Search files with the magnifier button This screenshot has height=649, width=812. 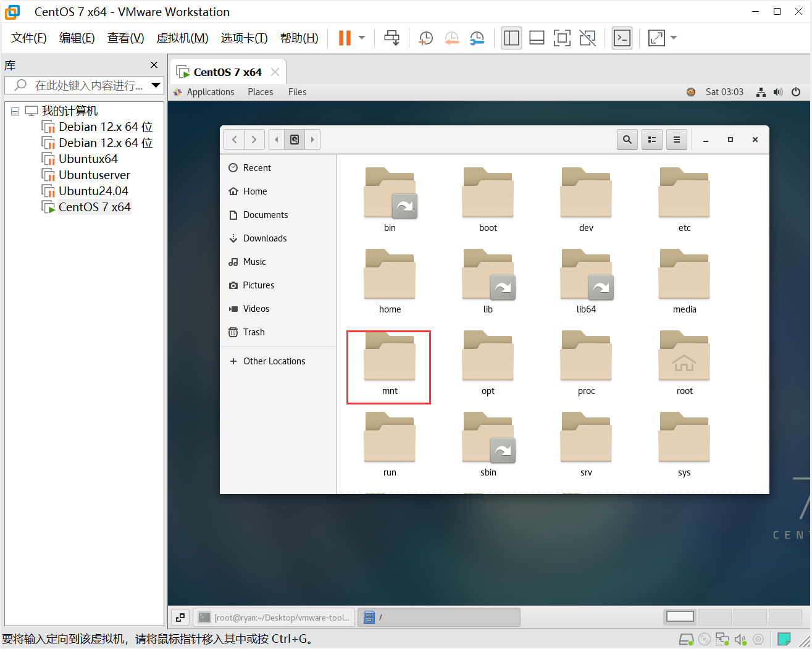coord(627,140)
